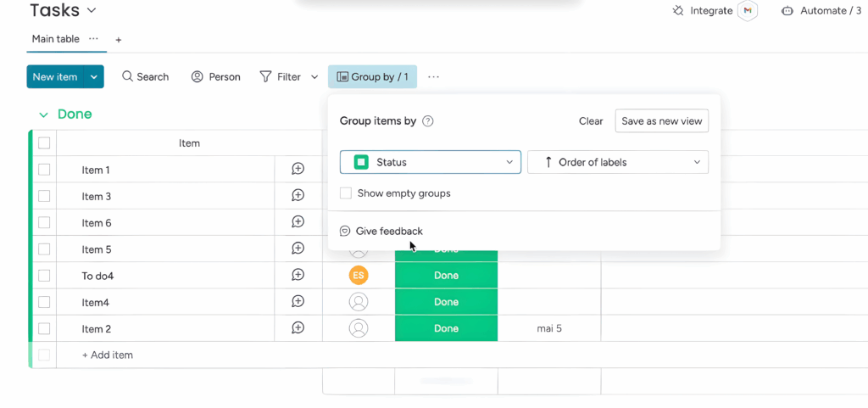868x408 pixels.
Task: Open the Order of labels sort dropdown
Action: coord(618,162)
